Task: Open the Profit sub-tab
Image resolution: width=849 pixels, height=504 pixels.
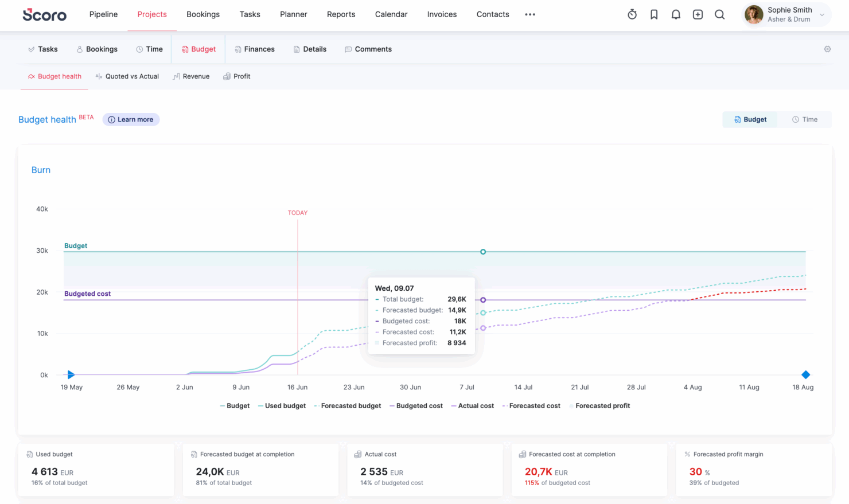Action: [x=237, y=76]
